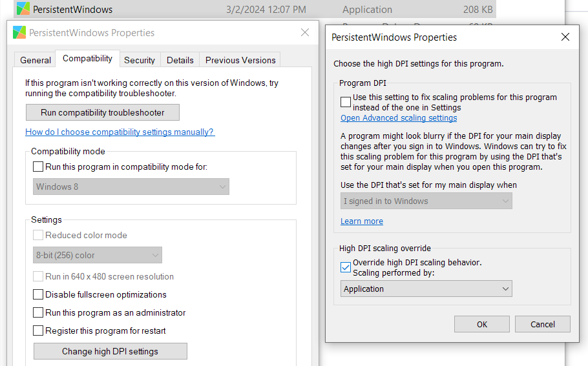Close the high DPI settings dialog
The width and height of the screenshot is (588, 366).
[565, 37]
